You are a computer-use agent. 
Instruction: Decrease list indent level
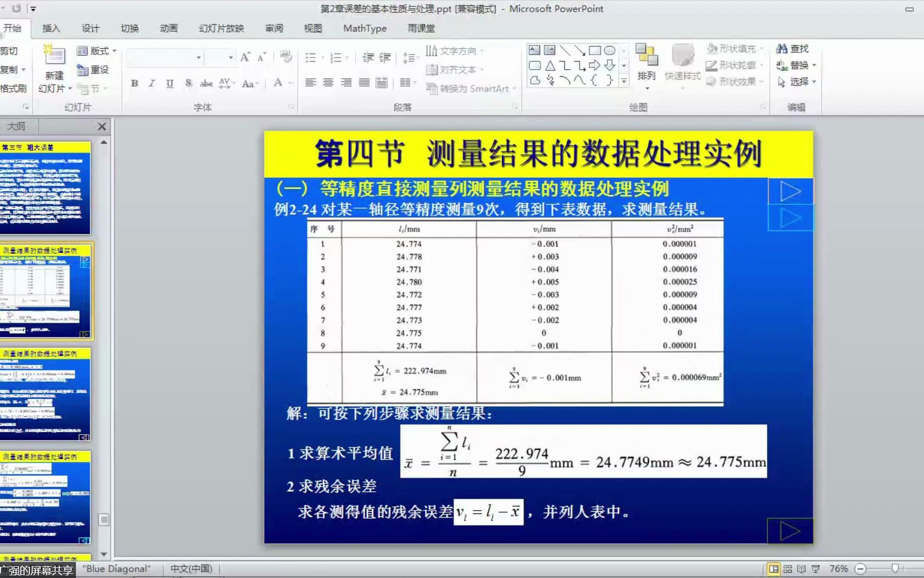pos(368,57)
